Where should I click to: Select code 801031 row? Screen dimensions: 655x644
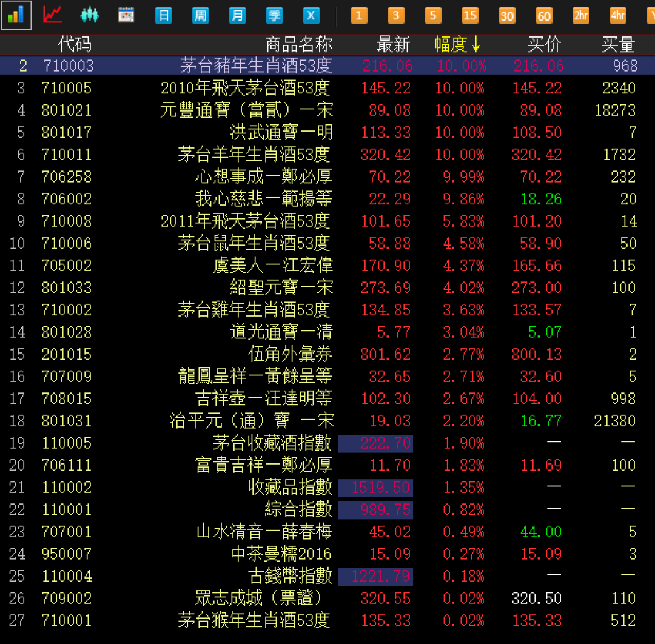(x=327, y=421)
